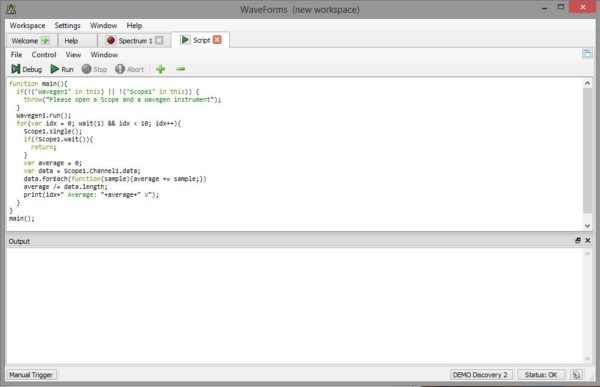This screenshot has width=600, height=387.
Task: Close the Spectrum 1 tab
Action: 159,40
